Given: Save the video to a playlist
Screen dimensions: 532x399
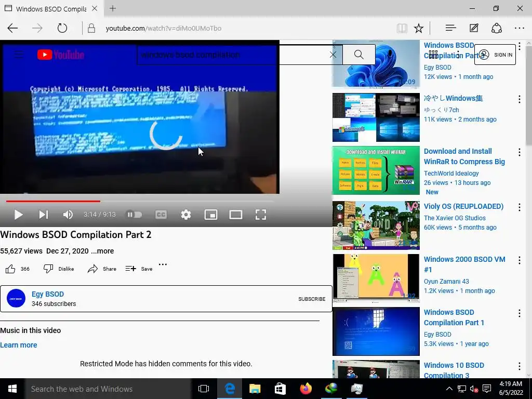Looking at the screenshot, I should click(x=139, y=269).
